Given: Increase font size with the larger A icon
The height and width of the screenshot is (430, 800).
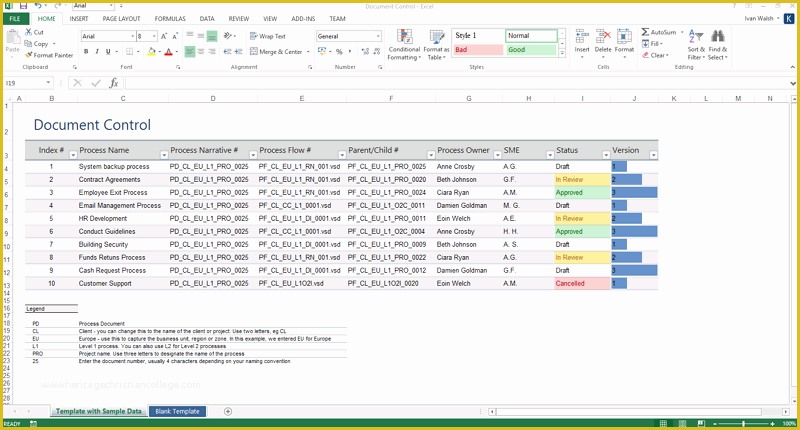Looking at the screenshot, I should tap(164, 36).
